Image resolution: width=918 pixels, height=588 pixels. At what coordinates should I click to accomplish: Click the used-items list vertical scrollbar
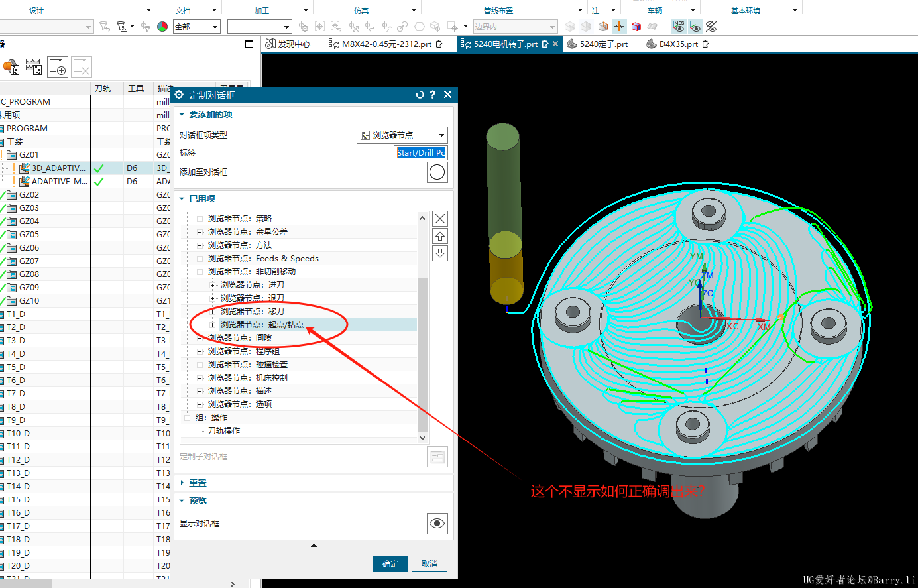coord(422,355)
